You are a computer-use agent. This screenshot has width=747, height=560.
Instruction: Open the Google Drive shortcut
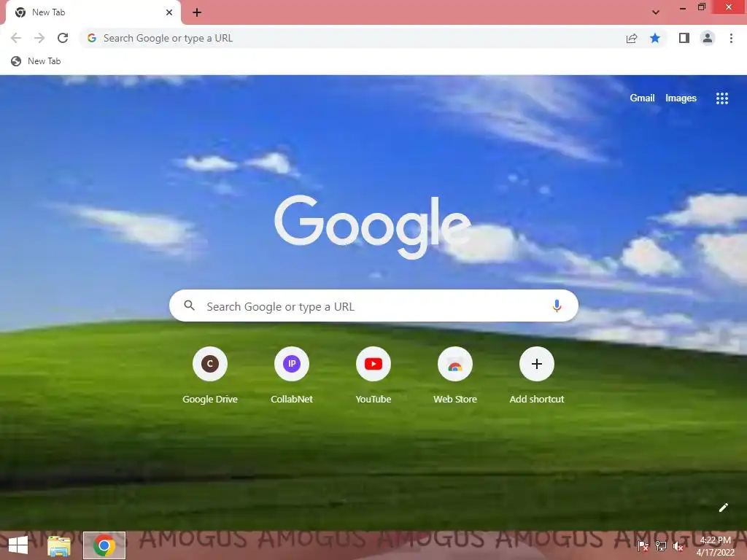coord(209,376)
